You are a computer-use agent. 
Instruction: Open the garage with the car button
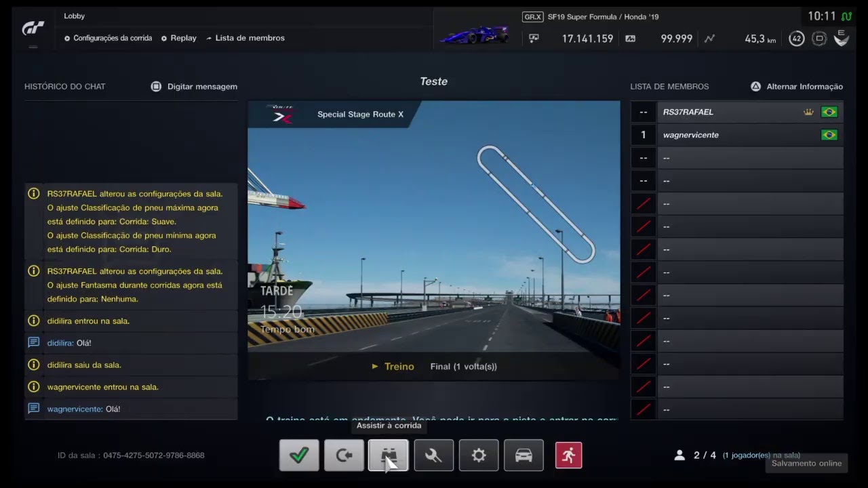[524, 455]
